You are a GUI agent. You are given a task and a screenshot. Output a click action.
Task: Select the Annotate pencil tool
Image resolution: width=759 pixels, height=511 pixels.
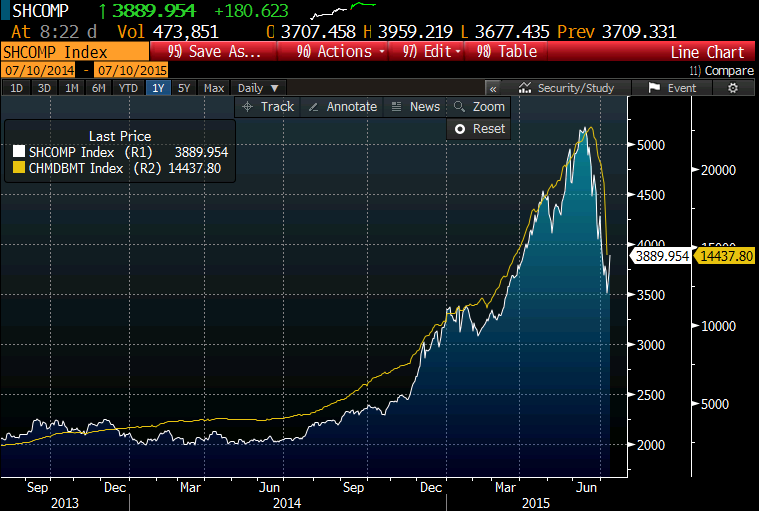tap(342, 106)
